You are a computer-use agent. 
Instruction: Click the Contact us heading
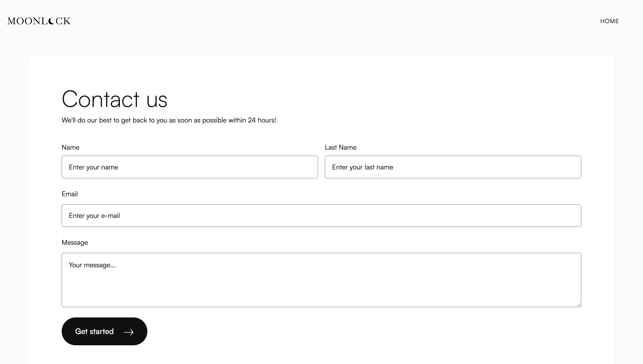point(114,99)
